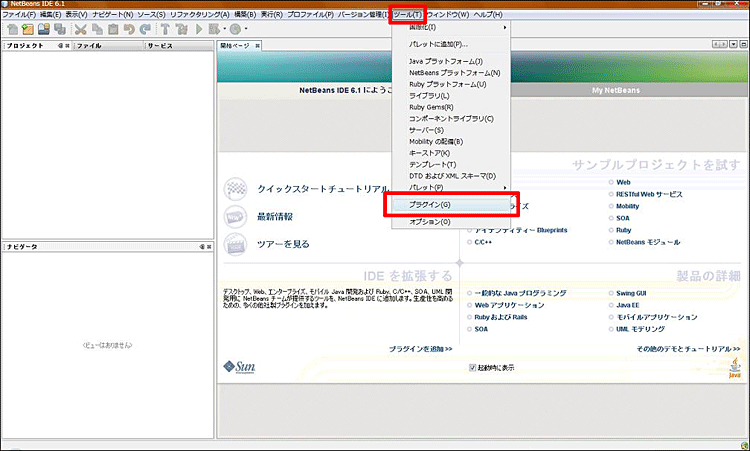Click the プラグインを追加 >> link
Image resolution: width=750 pixels, height=451 pixels.
420,349
